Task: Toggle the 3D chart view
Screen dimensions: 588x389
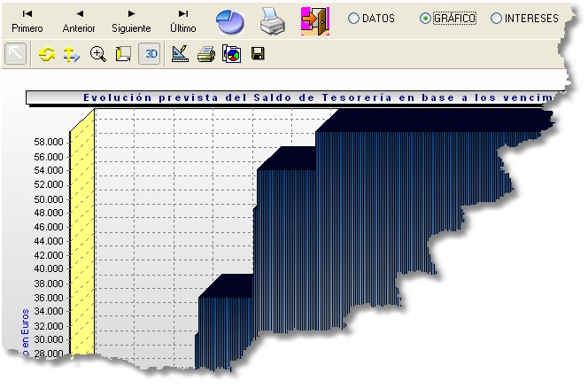Action: pyautogui.click(x=150, y=54)
